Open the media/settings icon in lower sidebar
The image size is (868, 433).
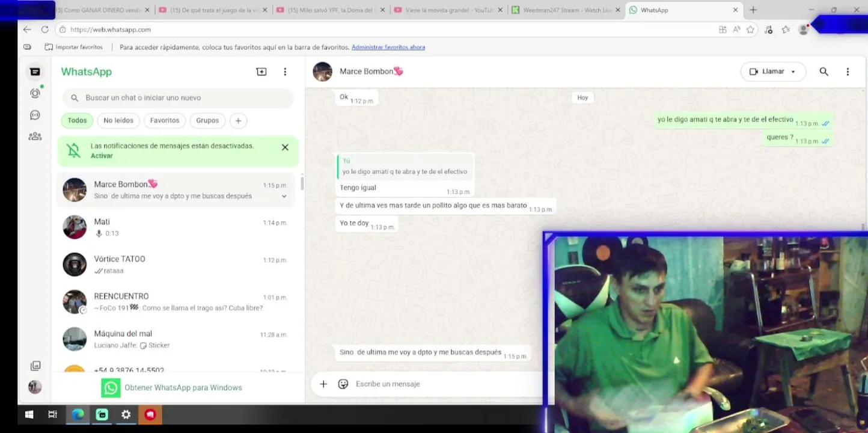(x=35, y=366)
